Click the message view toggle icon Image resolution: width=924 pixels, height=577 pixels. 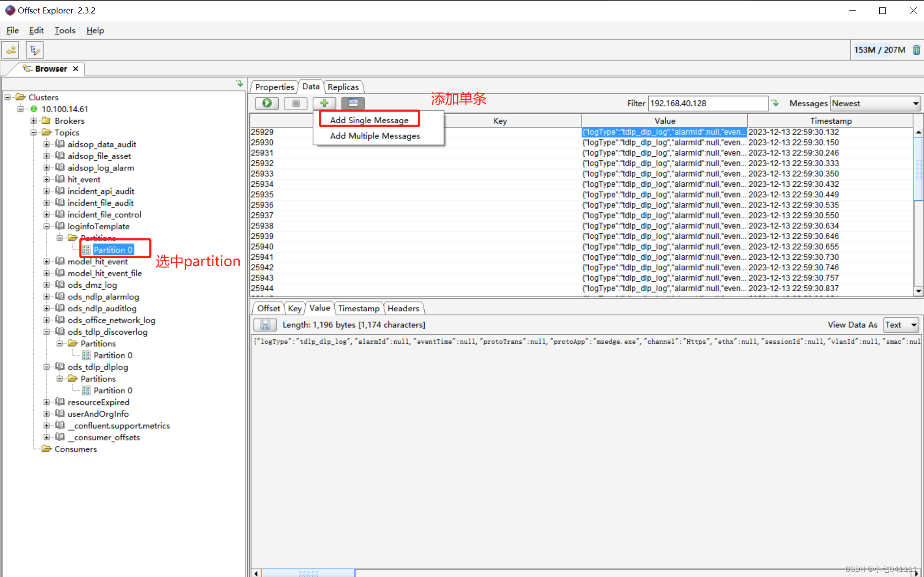click(x=353, y=103)
